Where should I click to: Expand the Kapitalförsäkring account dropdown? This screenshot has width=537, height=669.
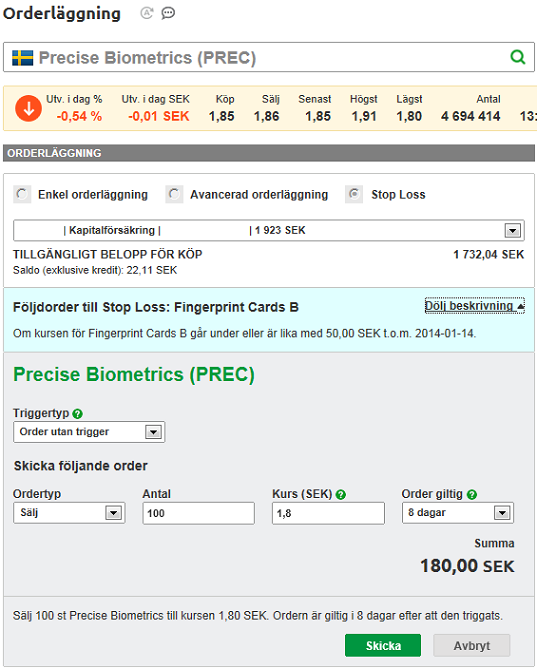269,230
